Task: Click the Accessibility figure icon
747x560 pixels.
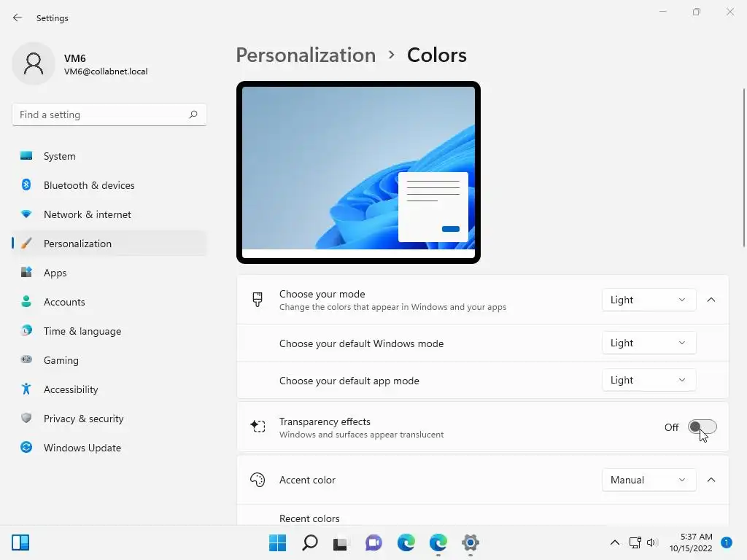Action: [26, 389]
